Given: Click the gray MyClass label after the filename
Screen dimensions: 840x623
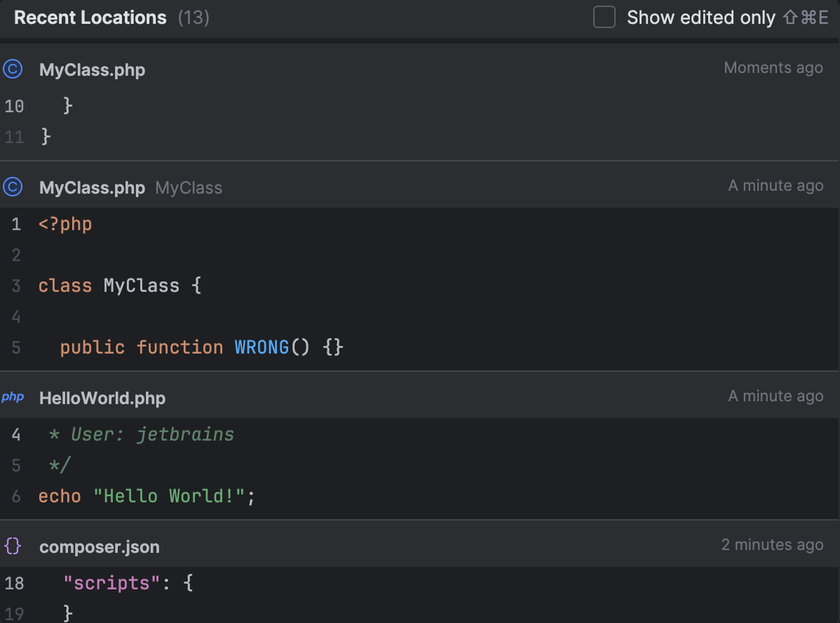Looking at the screenshot, I should [x=188, y=187].
